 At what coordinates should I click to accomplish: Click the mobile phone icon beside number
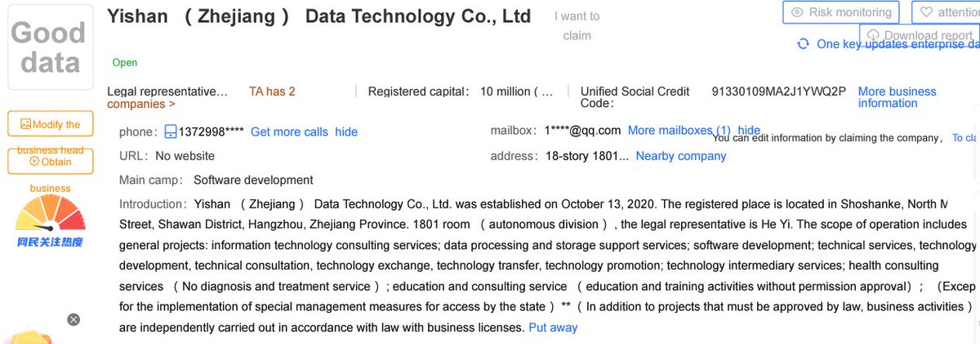tap(171, 132)
